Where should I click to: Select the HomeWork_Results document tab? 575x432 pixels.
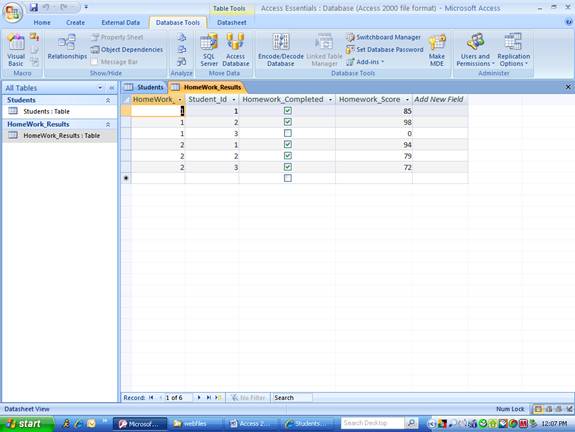pyautogui.click(x=207, y=87)
